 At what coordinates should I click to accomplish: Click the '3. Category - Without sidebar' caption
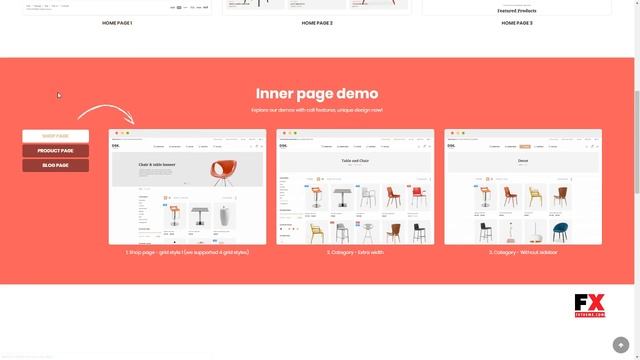click(x=523, y=252)
